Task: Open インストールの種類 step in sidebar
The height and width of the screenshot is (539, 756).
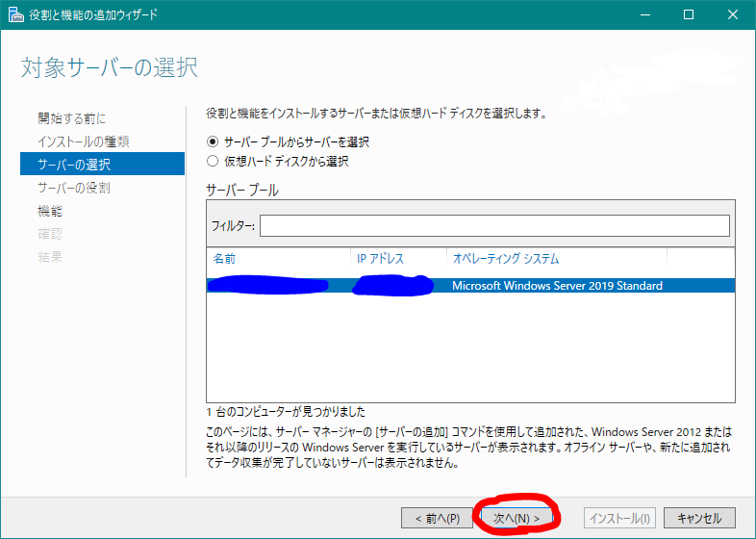Action: point(84,141)
